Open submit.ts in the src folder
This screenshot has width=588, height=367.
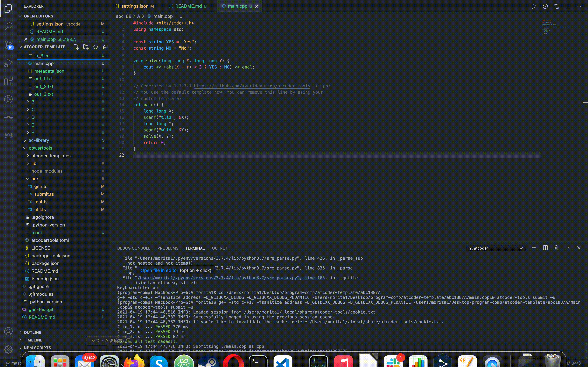coord(44,194)
